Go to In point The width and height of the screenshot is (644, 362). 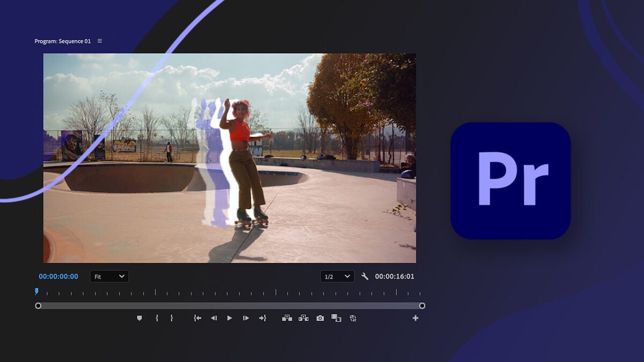(197, 318)
